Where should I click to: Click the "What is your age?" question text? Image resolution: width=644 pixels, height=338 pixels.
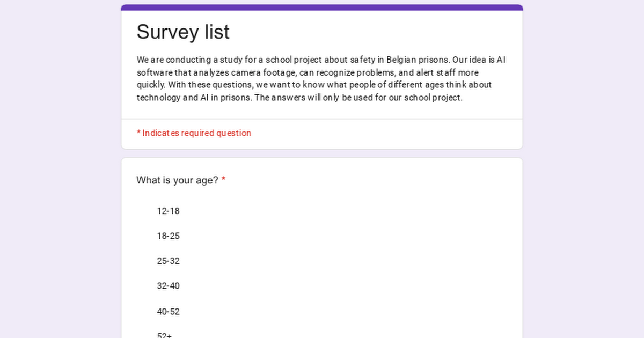pos(177,180)
